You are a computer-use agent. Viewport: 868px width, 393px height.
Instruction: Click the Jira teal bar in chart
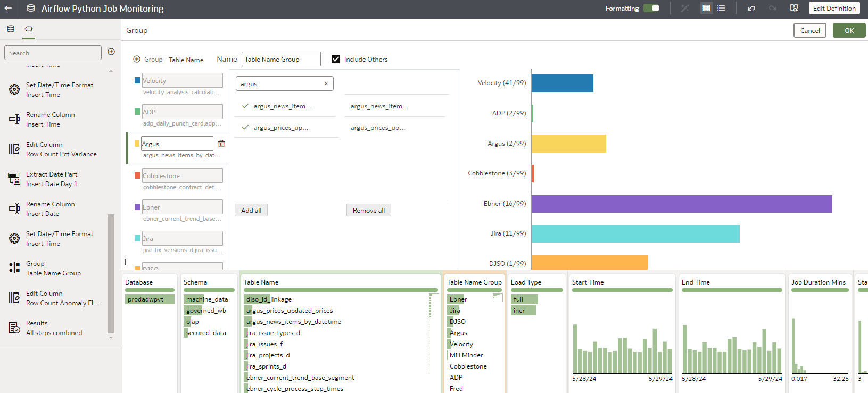635,233
